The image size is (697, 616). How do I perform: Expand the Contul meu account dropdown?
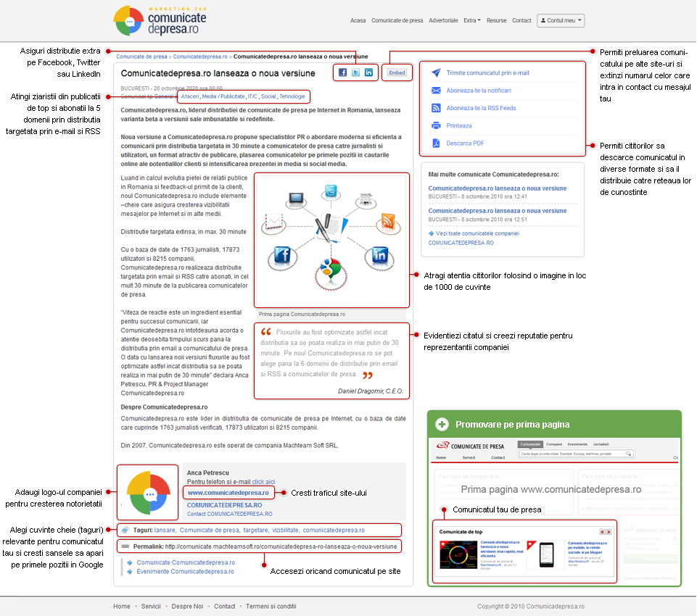(x=561, y=20)
